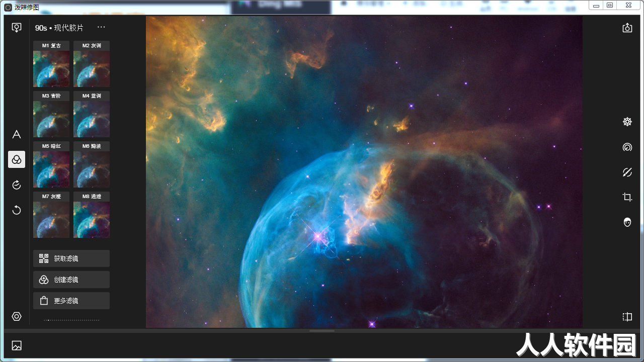Open the three-dots menu beside 90s 现代胶片
This screenshot has height=362, width=644.
click(x=101, y=27)
